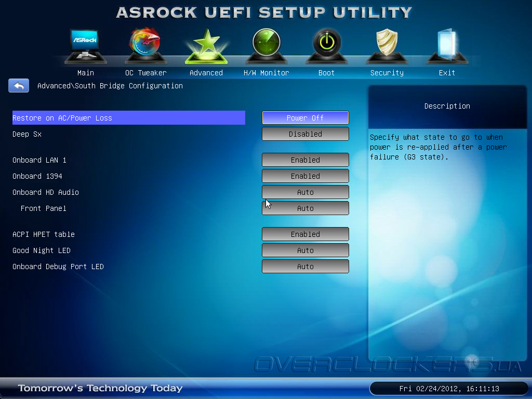Open Onboard LAN 1 Enabled dropdown

click(x=305, y=160)
